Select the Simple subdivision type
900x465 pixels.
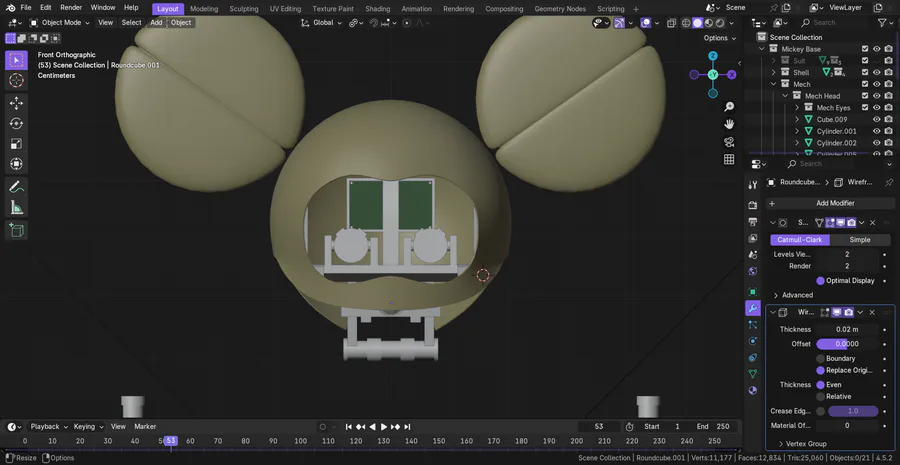(x=860, y=239)
